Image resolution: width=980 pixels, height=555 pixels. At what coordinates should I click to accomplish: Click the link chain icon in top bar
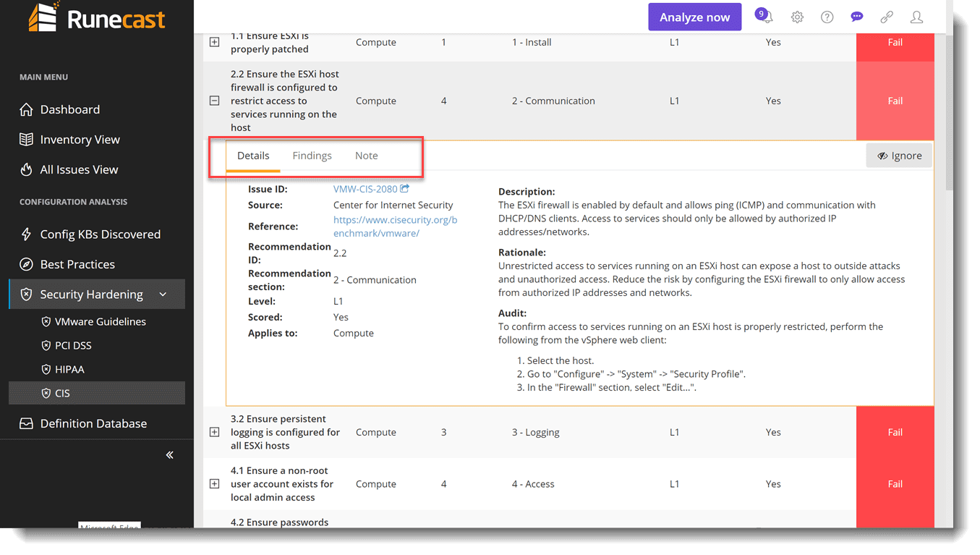point(887,17)
